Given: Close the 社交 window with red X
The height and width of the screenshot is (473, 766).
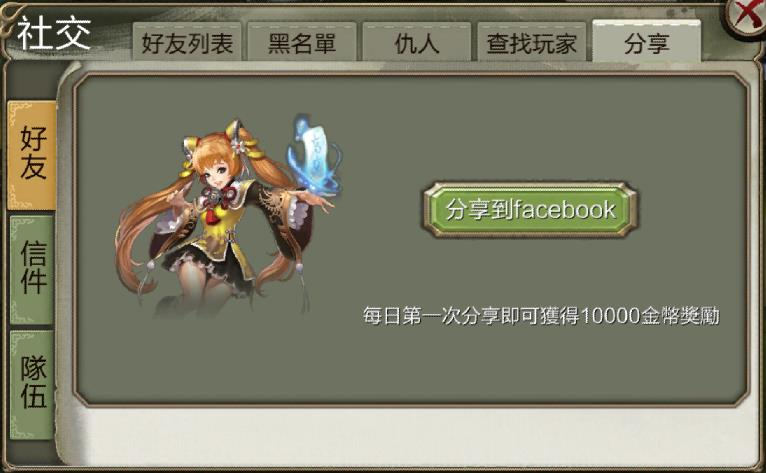Looking at the screenshot, I should [x=746, y=17].
